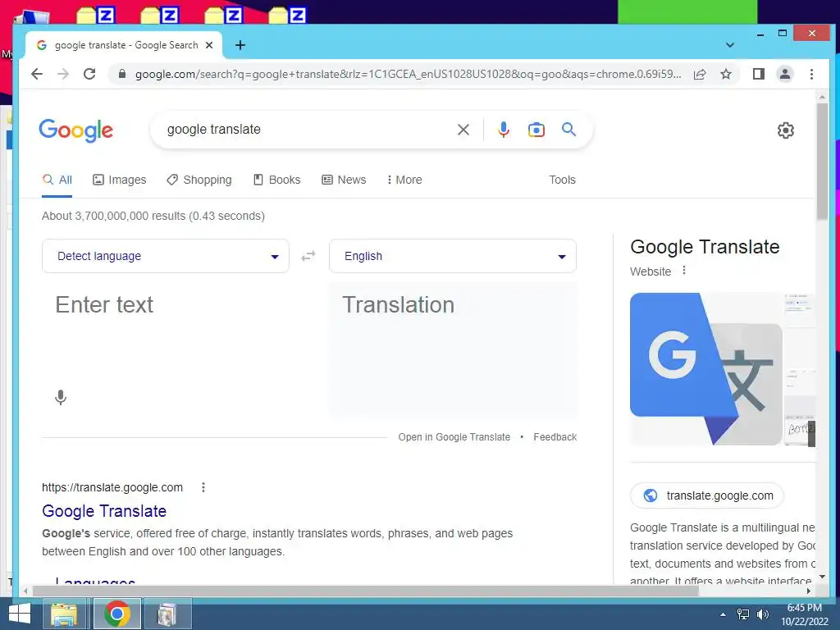Open more options beside Website label
This screenshot has width=840, height=630.
(683, 271)
